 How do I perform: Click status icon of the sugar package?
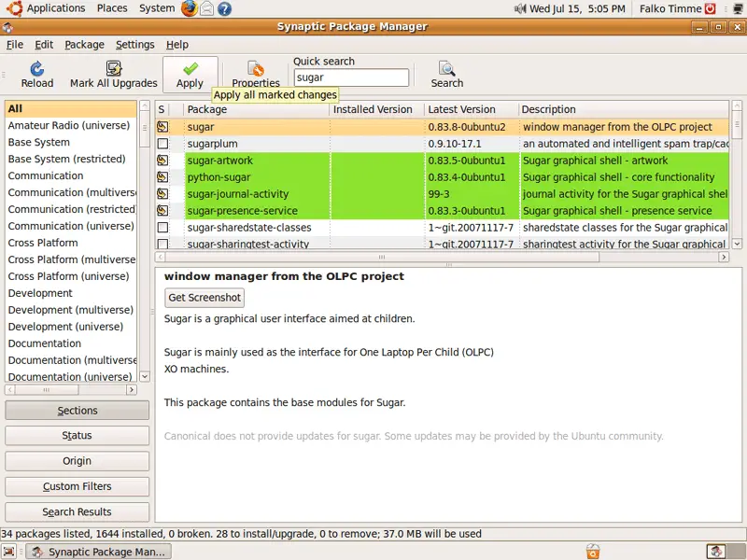(162, 127)
